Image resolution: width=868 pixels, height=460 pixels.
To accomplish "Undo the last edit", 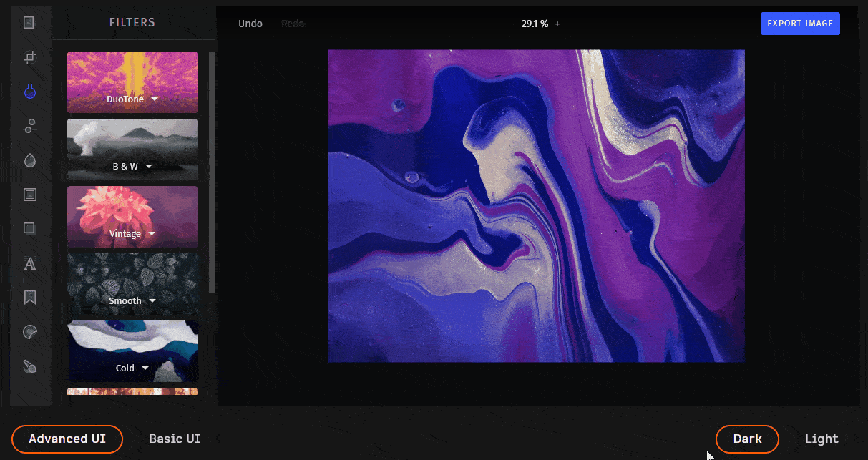I will pos(250,23).
